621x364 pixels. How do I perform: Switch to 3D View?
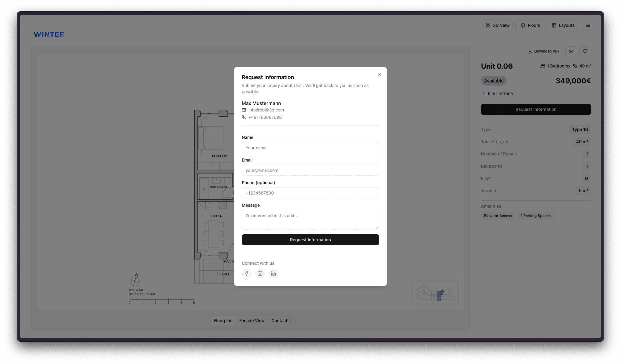click(x=498, y=25)
